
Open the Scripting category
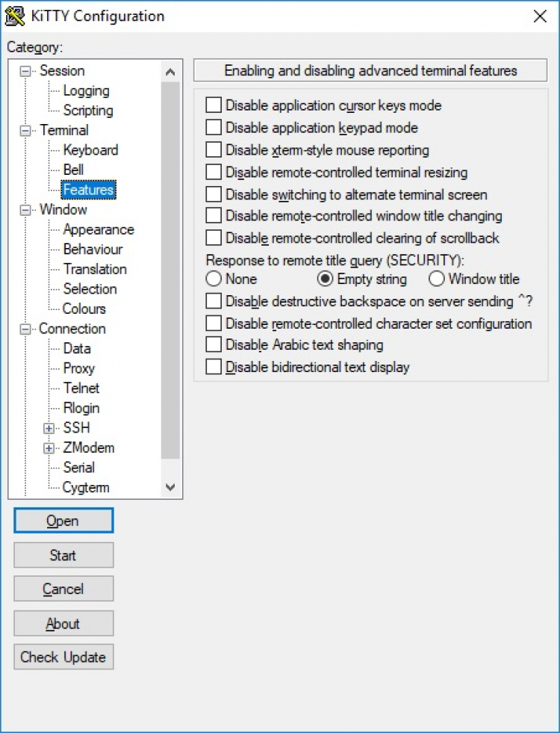88,111
